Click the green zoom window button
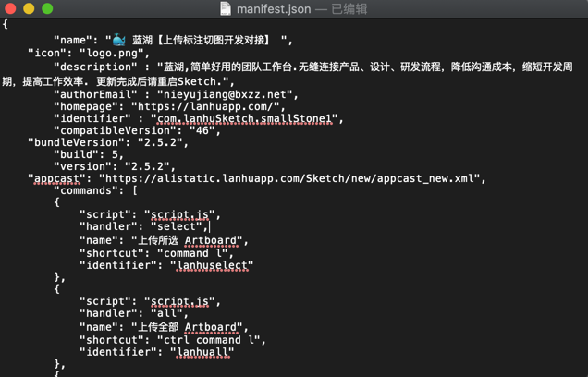This screenshot has height=377, width=588. click(47, 8)
